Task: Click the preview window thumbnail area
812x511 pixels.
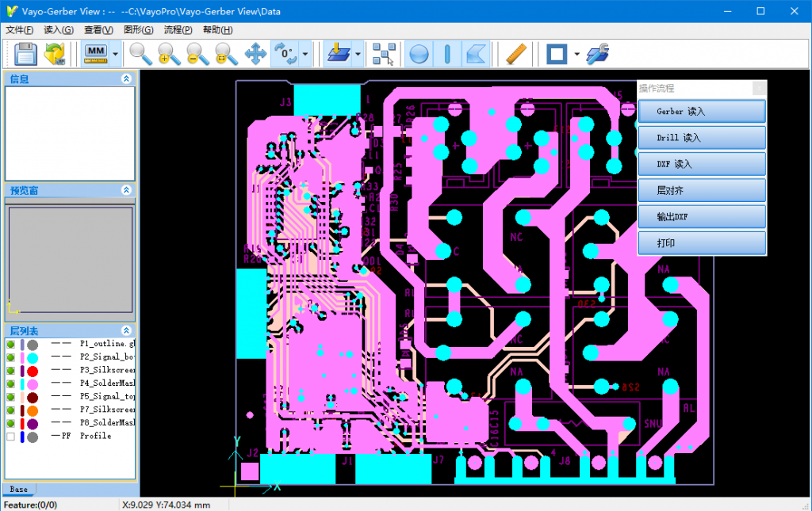Action: coord(70,260)
